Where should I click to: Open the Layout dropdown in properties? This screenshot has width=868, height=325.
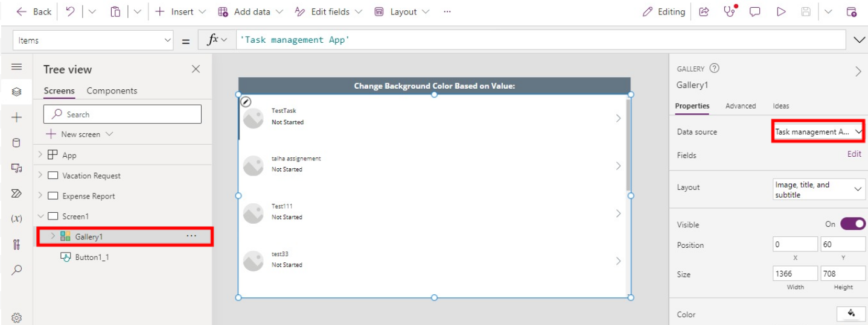(x=819, y=189)
